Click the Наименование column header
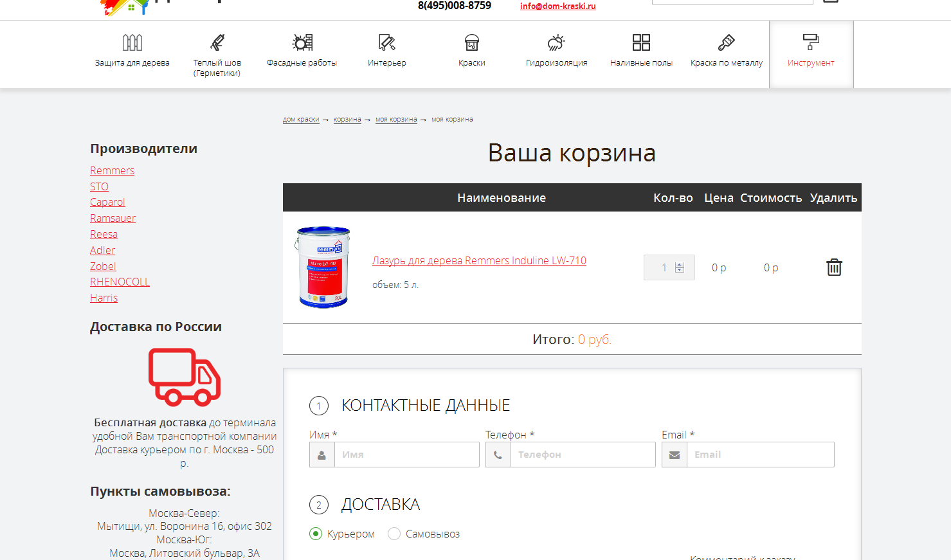Viewport: 951px width, 560px height. 502,198
